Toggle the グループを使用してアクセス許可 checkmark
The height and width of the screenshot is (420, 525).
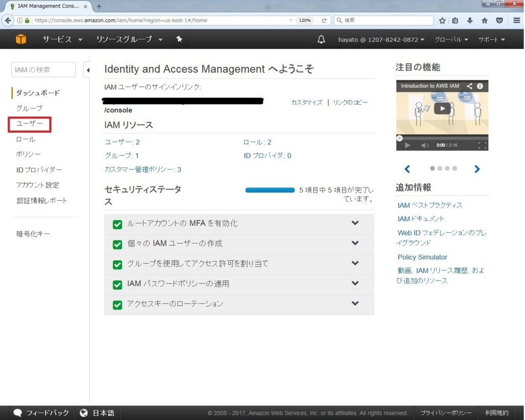pos(117,264)
